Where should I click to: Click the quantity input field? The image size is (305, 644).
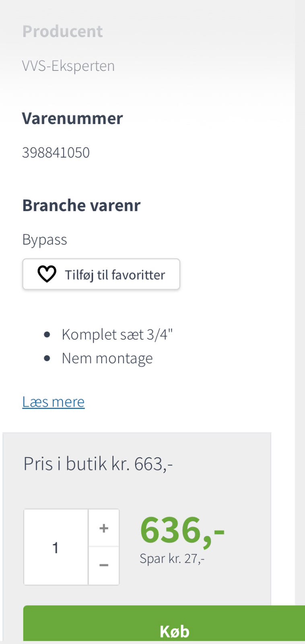56,547
